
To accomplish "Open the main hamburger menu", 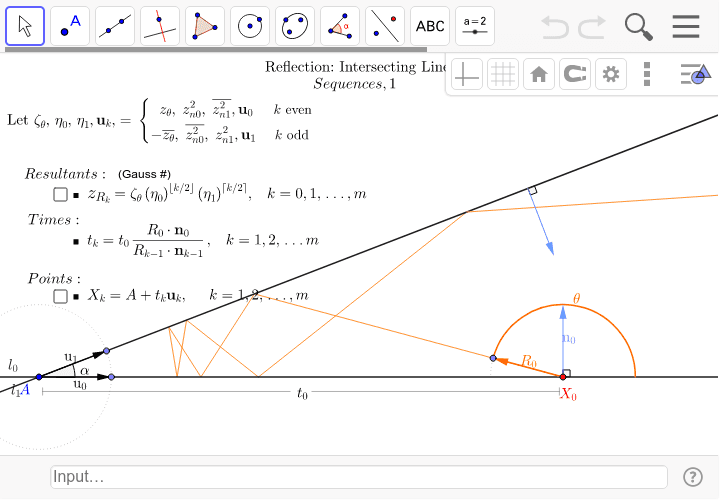I will 686,27.
